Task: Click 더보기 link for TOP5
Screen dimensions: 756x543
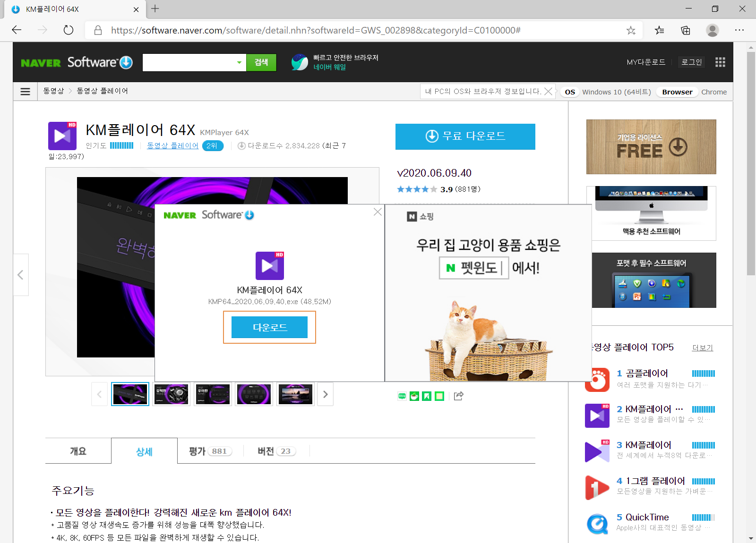Action: (x=703, y=348)
